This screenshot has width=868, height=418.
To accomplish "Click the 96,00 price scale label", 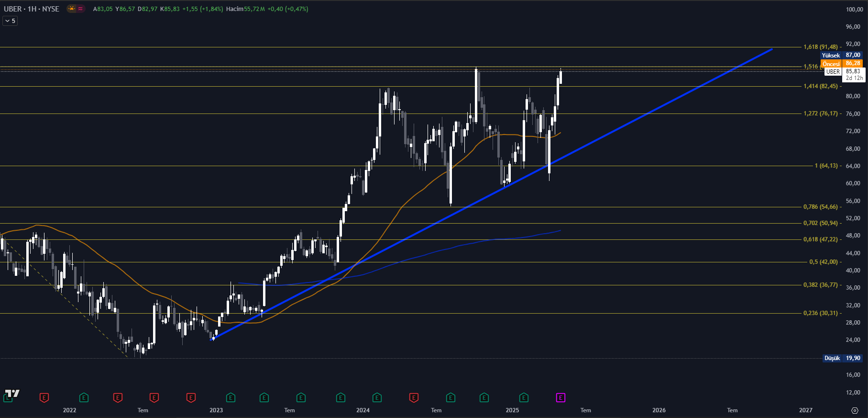I will click(x=853, y=27).
